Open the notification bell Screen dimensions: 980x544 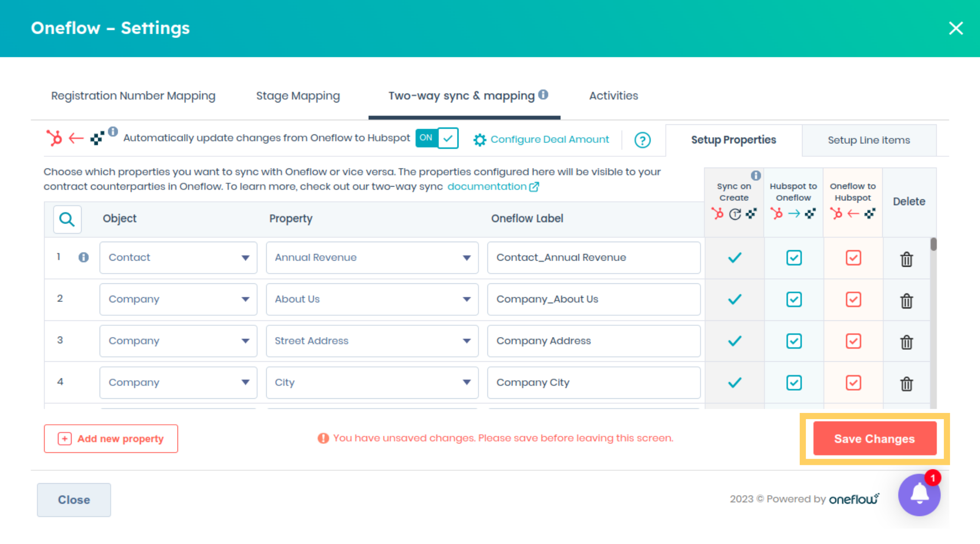tap(919, 495)
